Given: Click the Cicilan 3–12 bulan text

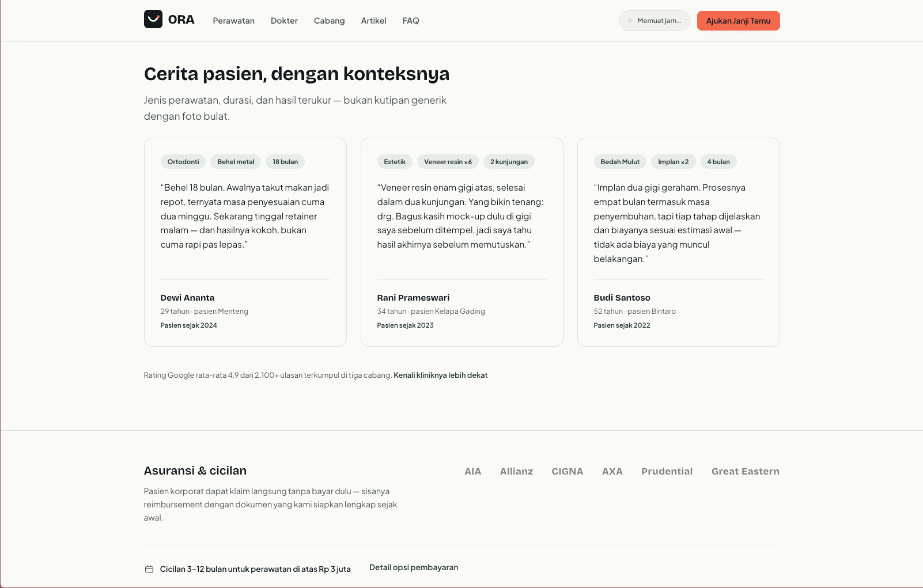Looking at the screenshot, I should coord(255,569).
